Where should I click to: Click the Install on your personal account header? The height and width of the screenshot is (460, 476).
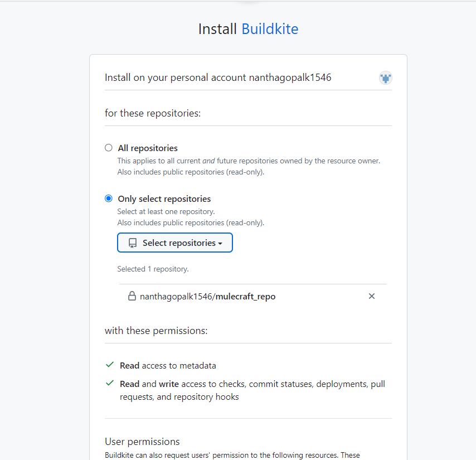[217, 78]
